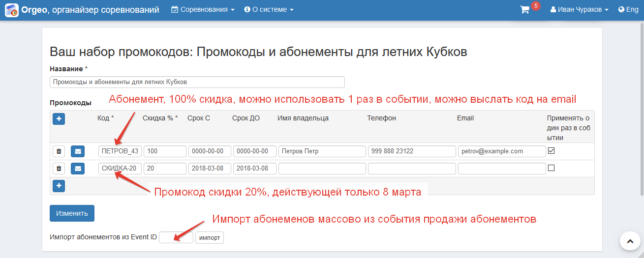Open the shopping cart with 5 items
The height and width of the screenshot is (258, 644).
click(530, 8)
